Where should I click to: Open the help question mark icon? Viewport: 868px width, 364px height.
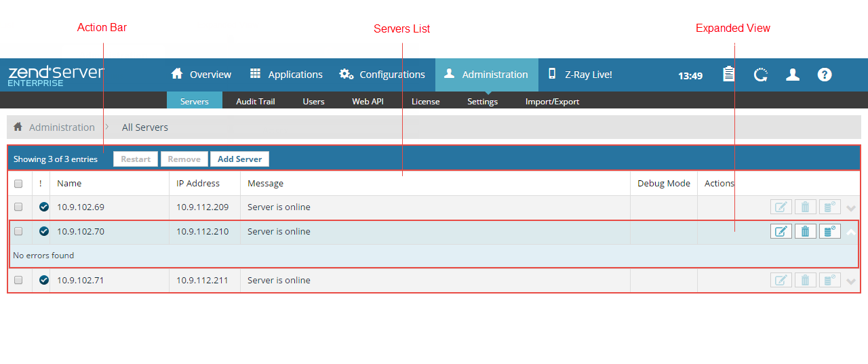825,75
